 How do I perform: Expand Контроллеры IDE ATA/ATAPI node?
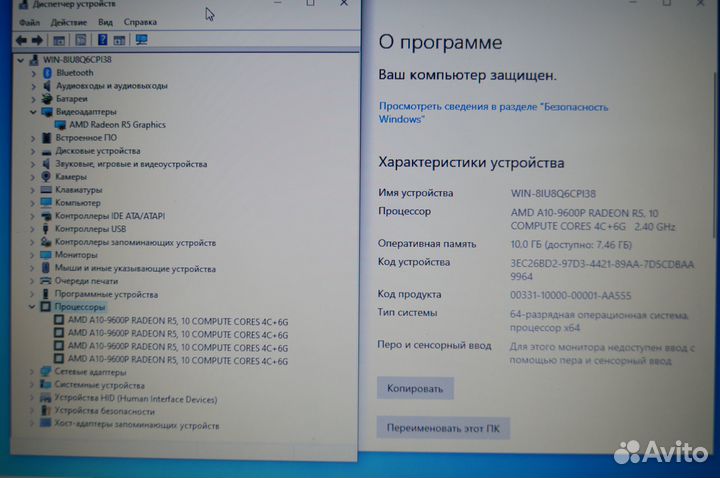point(33,216)
